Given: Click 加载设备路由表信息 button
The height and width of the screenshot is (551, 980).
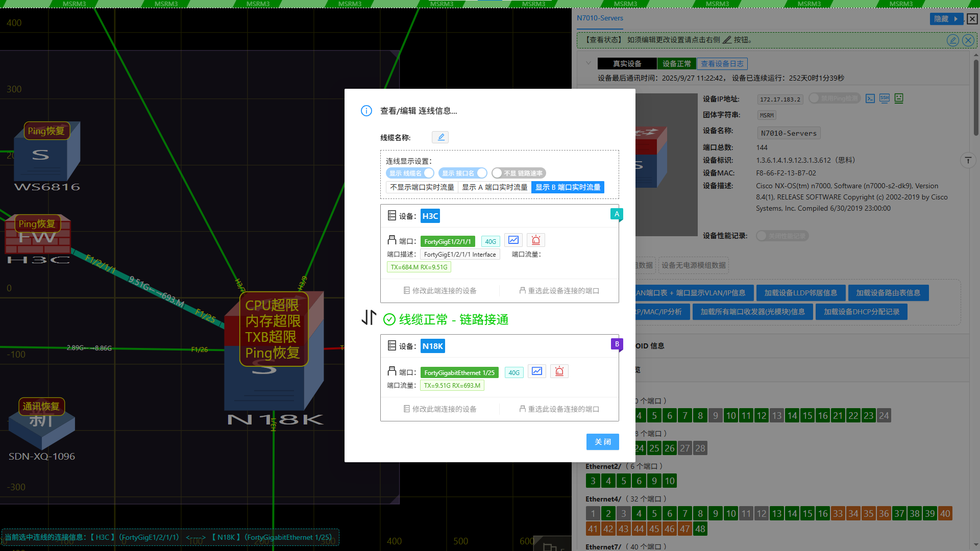Looking at the screenshot, I should pyautogui.click(x=888, y=293).
